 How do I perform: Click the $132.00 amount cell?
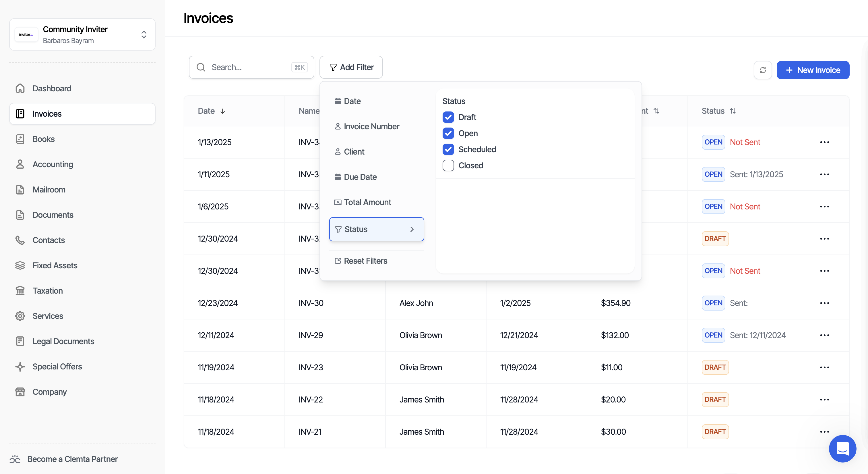click(x=615, y=336)
